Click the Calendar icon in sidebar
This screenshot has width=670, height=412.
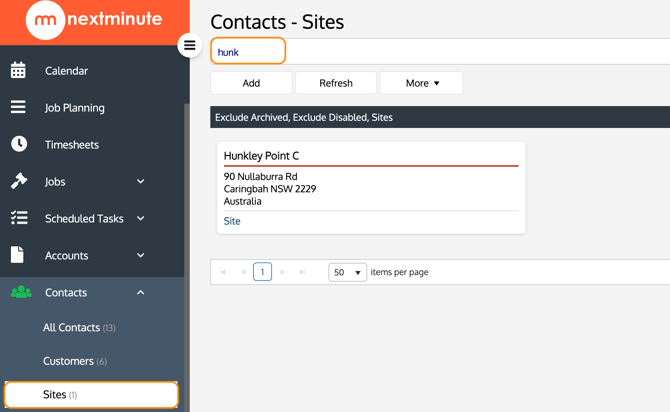pos(18,71)
